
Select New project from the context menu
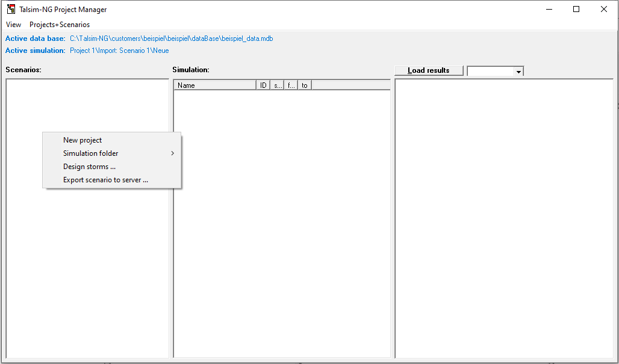[x=82, y=140]
